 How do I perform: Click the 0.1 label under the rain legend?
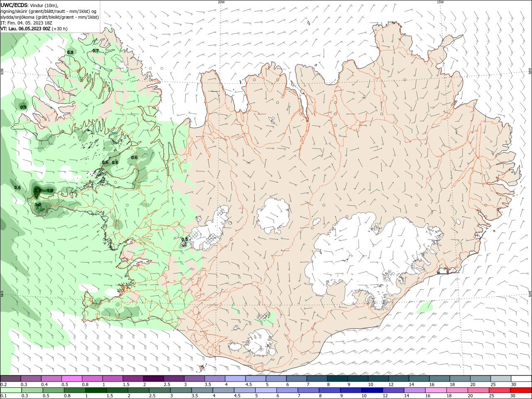pyautogui.click(x=3, y=396)
